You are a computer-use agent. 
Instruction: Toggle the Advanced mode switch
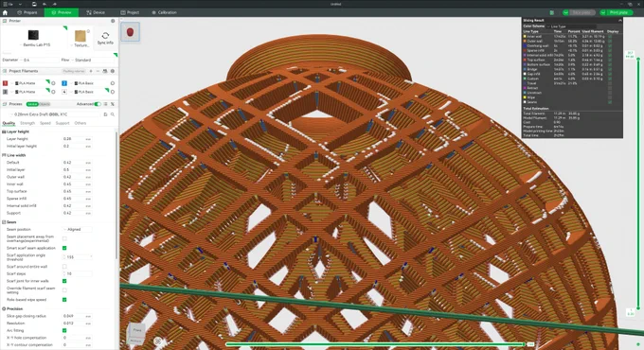(98, 104)
